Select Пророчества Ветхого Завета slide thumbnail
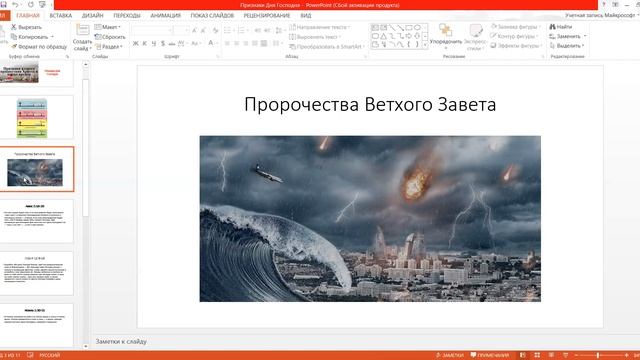 coord(36,169)
